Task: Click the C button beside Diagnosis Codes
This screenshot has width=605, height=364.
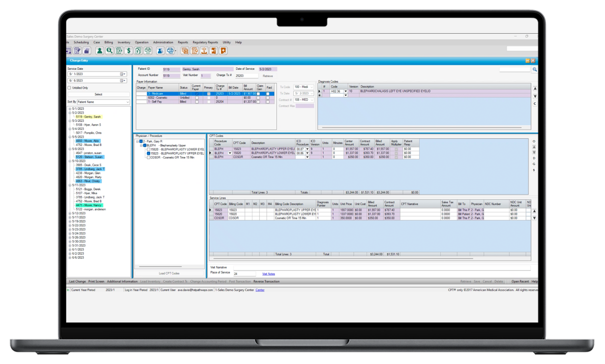Action: [x=535, y=104]
